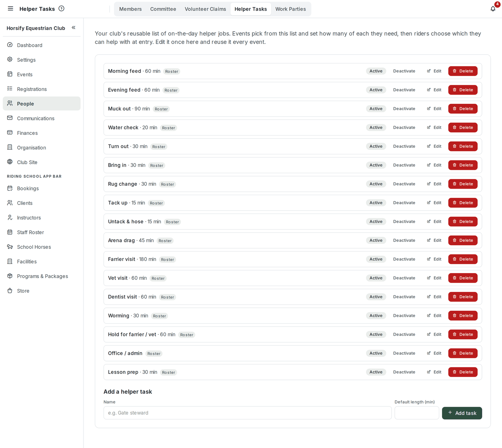Deactivate the Morning feed task
502x448 pixels.
pos(404,71)
